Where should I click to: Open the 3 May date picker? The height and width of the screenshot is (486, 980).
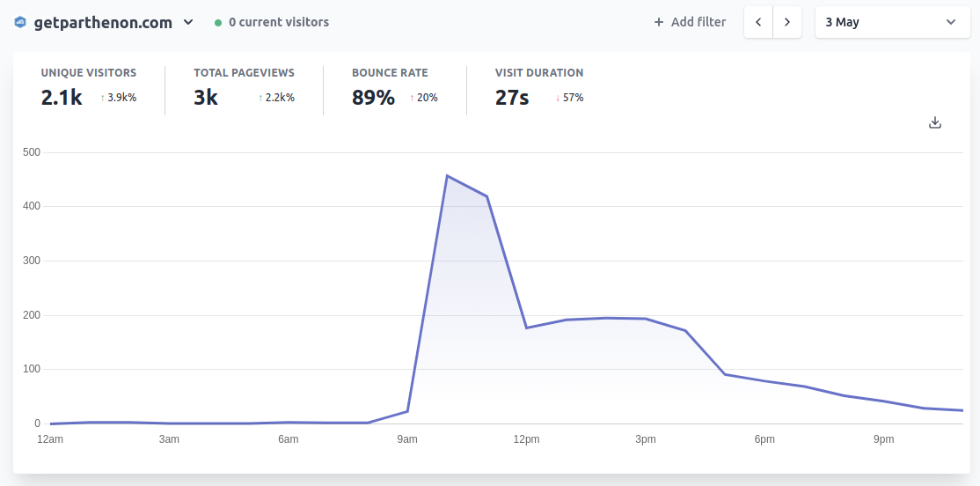(x=893, y=23)
